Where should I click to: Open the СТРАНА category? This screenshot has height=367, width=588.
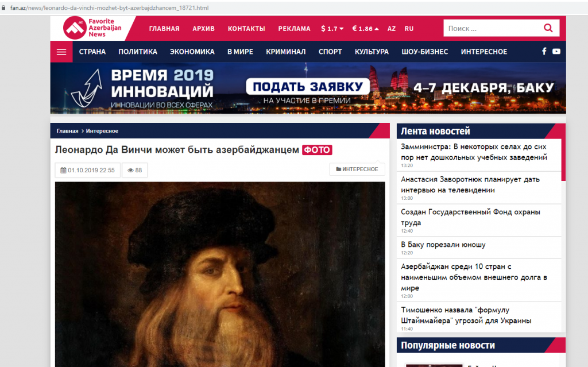(x=92, y=52)
